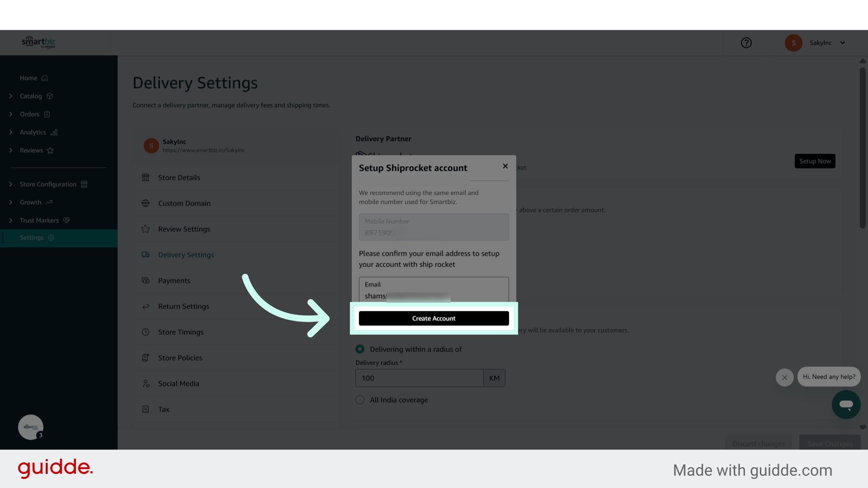868x488 pixels.
Task: Select the Delivering within a radius option
Action: (x=359, y=349)
